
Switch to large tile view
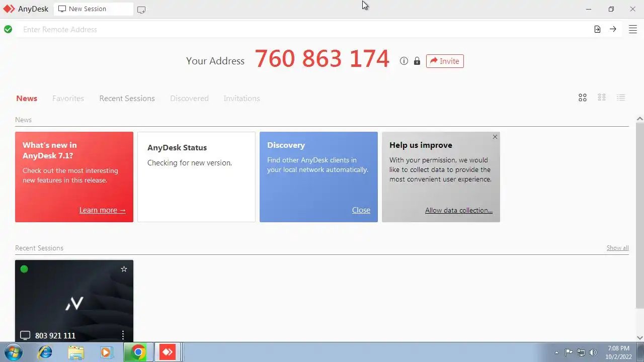coord(583,98)
